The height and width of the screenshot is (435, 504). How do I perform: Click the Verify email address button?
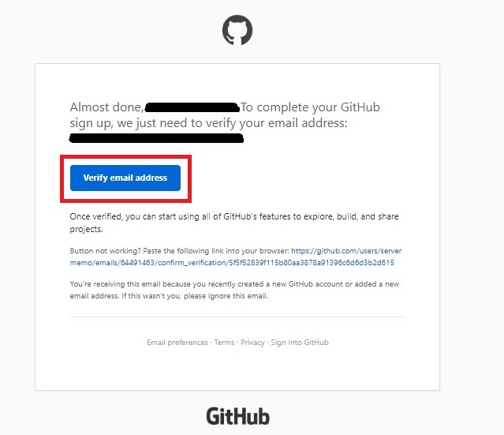click(125, 178)
